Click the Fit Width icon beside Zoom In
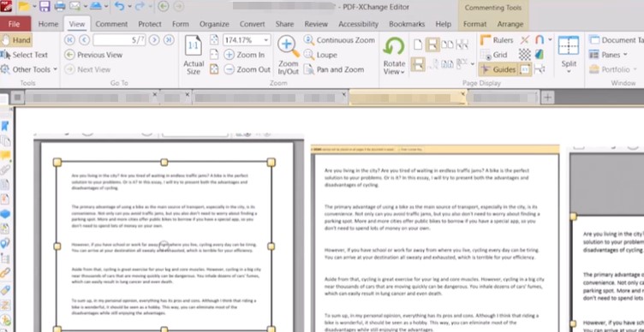The image size is (644, 332). point(214,55)
